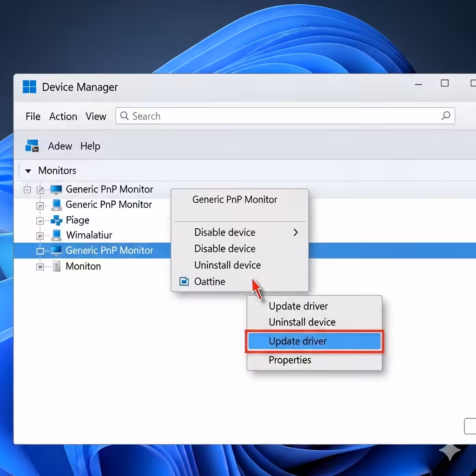The height and width of the screenshot is (476, 476).
Task: Toggle the expand box beside Wimalatiur
Action: 40,236
